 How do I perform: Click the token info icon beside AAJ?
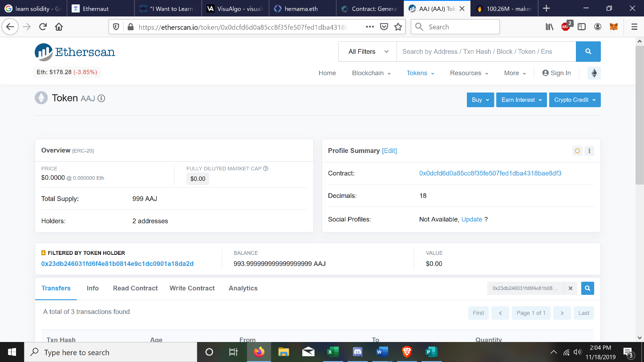(101, 98)
